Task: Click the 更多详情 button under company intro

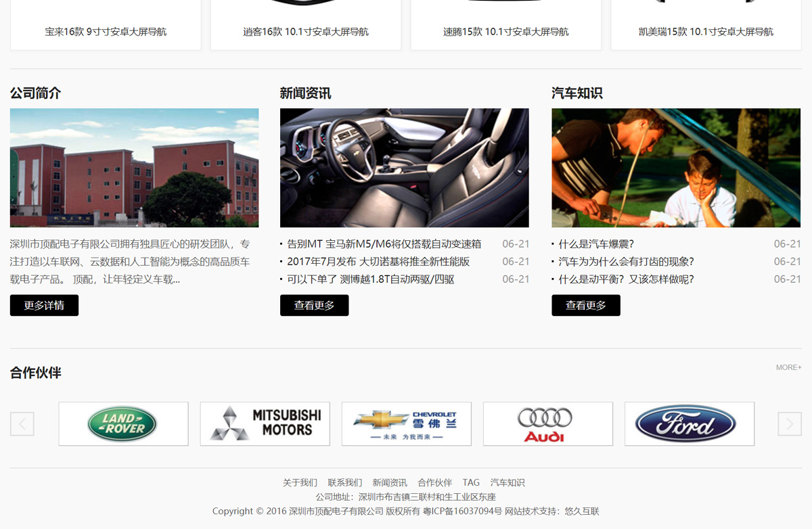Action: tap(44, 305)
